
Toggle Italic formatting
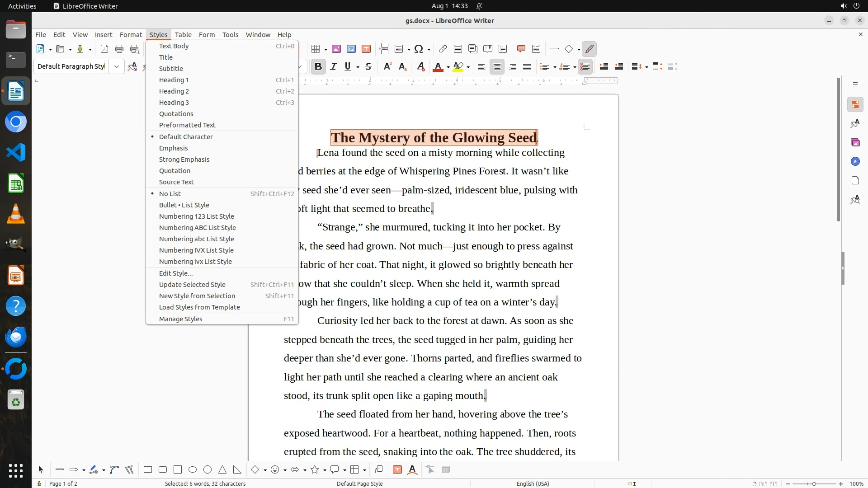click(333, 66)
